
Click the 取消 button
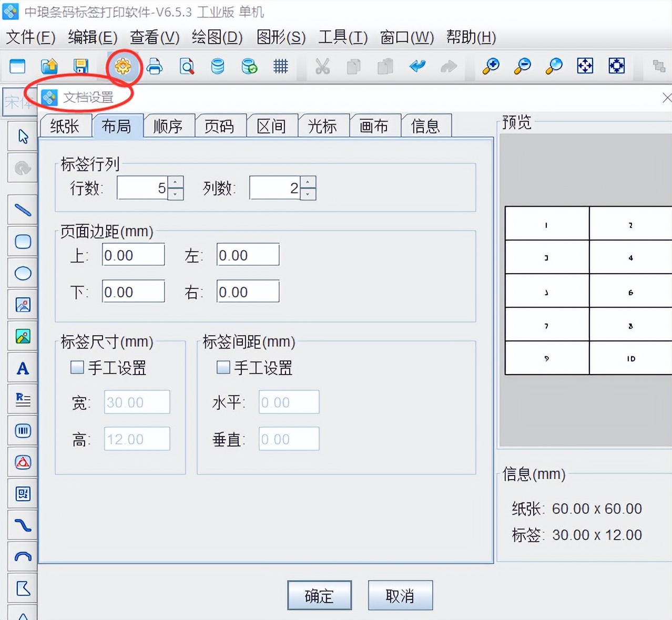[x=400, y=595]
